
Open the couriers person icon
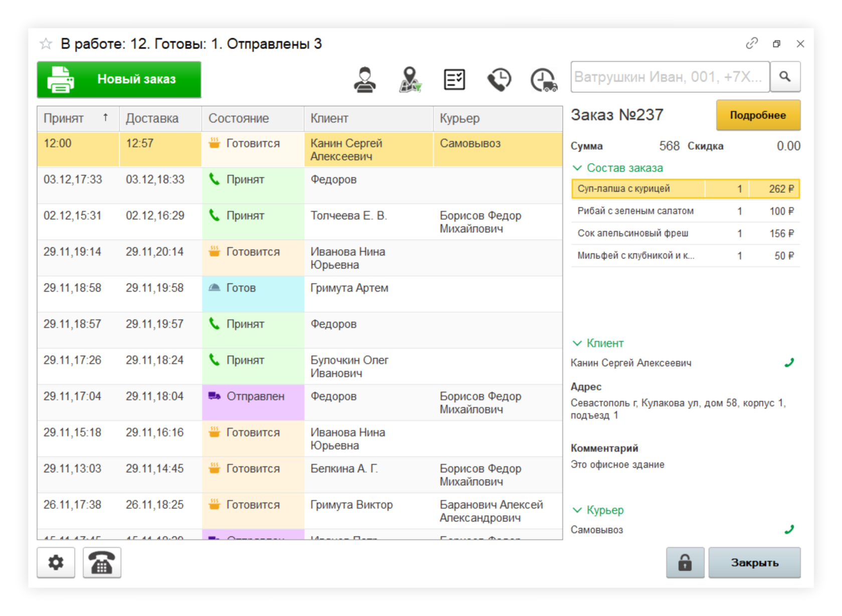click(x=365, y=80)
